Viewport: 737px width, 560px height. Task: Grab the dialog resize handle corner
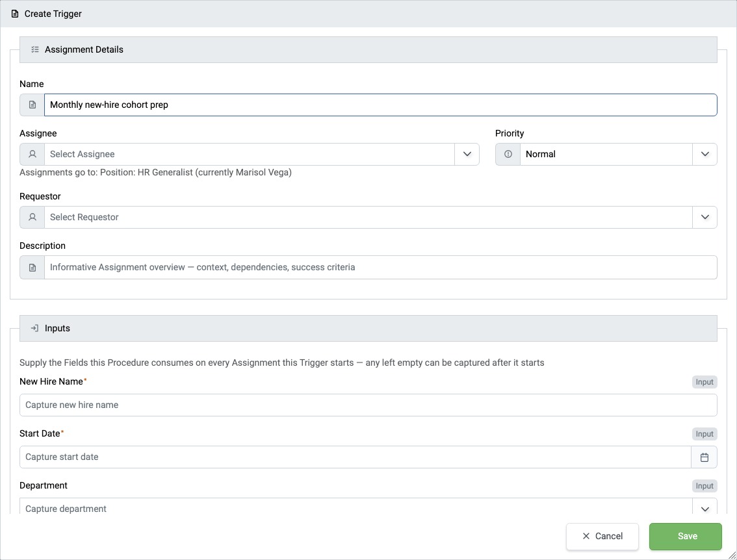click(x=732, y=555)
